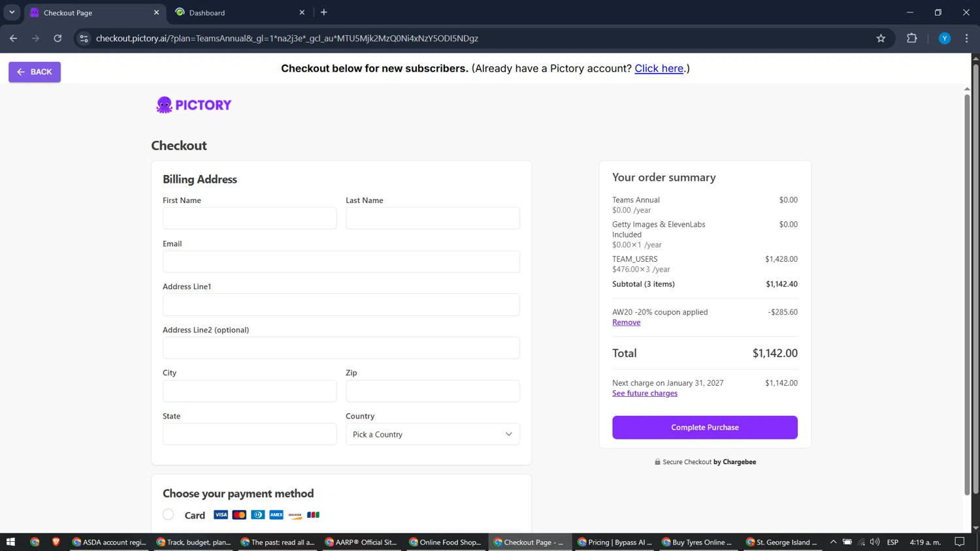Click the American Express card icon
Image resolution: width=980 pixels, height=551 pixels.
point(276,515)
